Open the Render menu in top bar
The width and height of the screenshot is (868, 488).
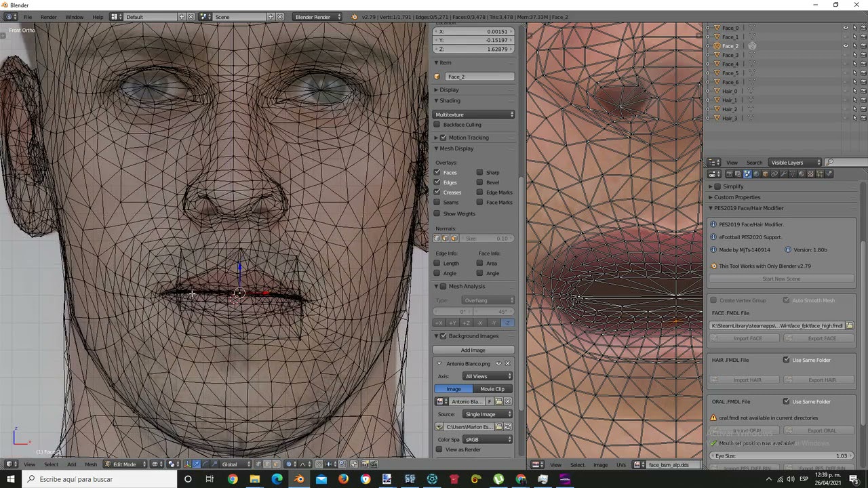(x=48, y=16)
